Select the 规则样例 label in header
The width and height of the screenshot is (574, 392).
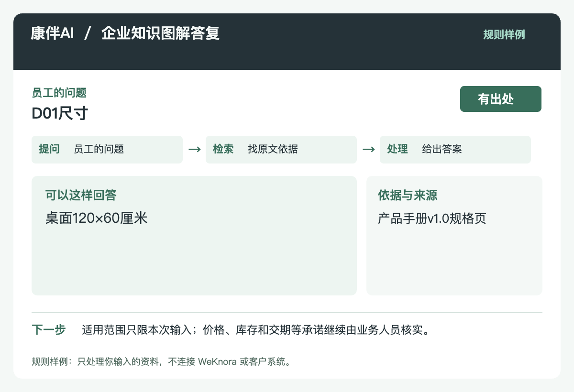coord(504,35)
